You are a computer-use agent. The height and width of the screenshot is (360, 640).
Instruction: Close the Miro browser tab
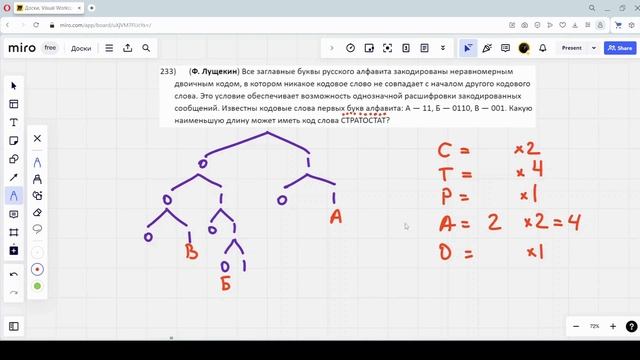[79, 8]
